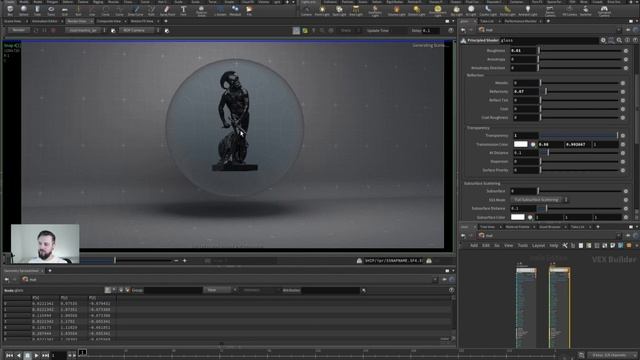Add a VR Camera from the shelf

[569, 11]
